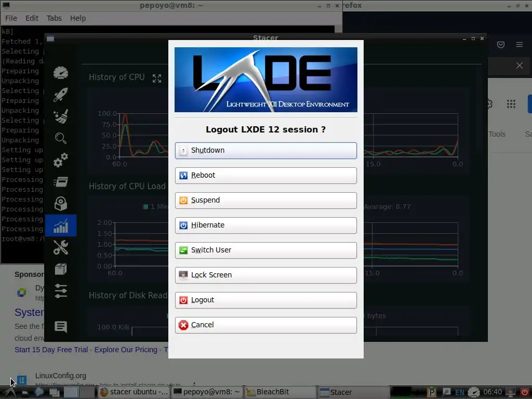Open Stacer Search magnifier icon
The height and width of the screenshot is (399, 532).
click(x=61, y=138)
